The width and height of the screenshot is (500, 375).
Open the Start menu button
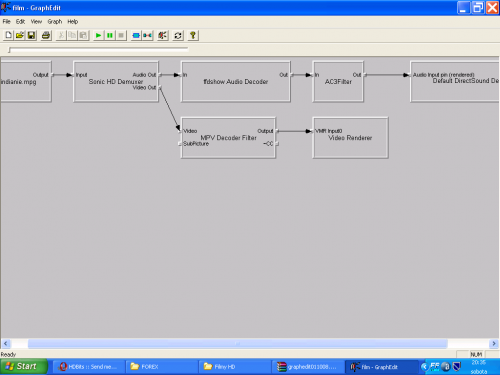(23, 366)
